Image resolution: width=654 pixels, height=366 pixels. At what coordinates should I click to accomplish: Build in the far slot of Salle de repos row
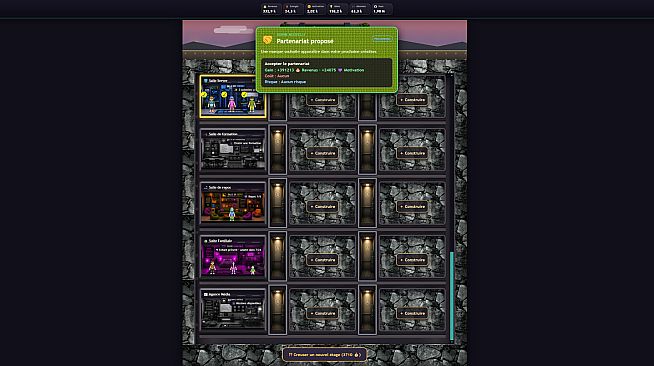[412, 207]
